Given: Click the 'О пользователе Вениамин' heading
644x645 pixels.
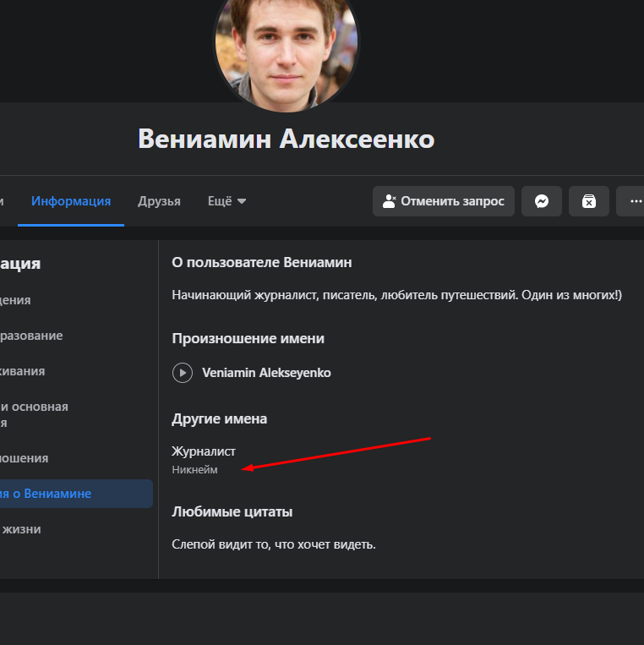Looking at the screenshot, I should pyautogui.click(x=261, y=262).
